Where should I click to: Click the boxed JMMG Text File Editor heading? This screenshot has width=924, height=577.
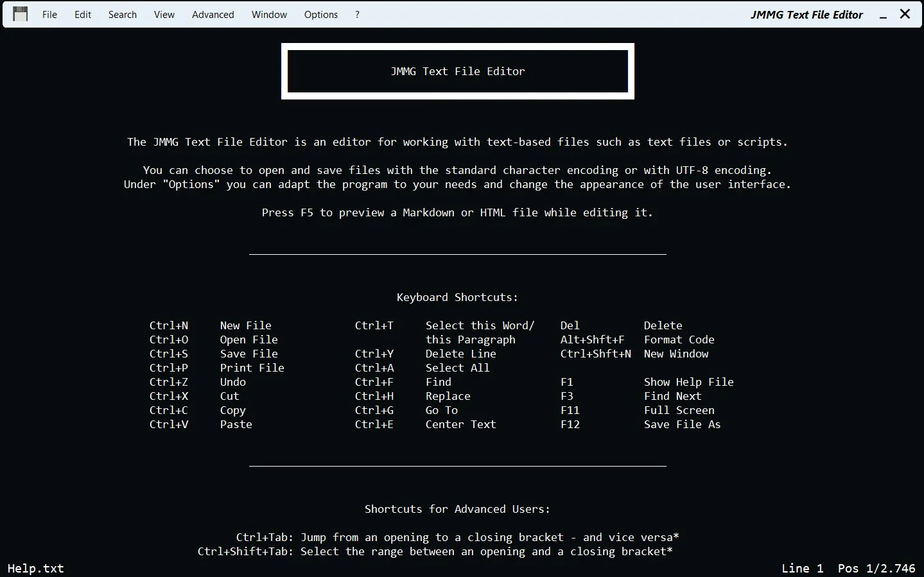click(458, 71)
